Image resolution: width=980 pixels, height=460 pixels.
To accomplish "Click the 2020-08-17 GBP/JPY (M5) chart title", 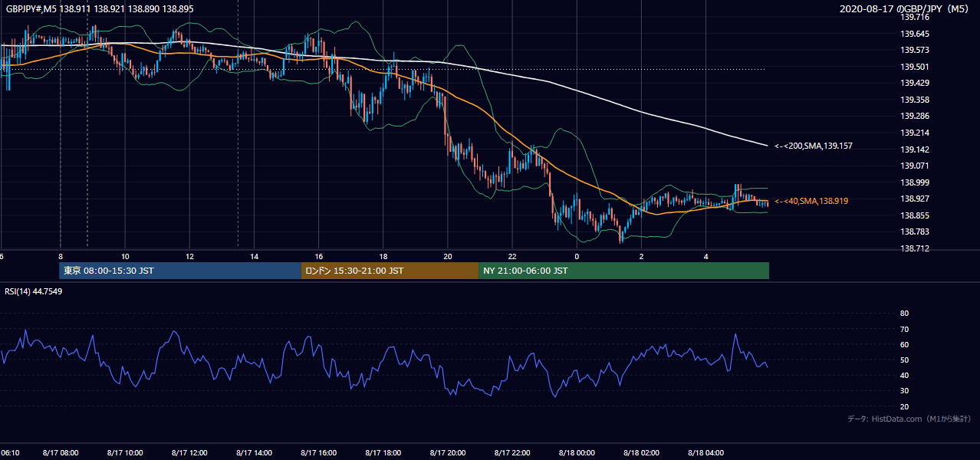I will coord(903,8).
